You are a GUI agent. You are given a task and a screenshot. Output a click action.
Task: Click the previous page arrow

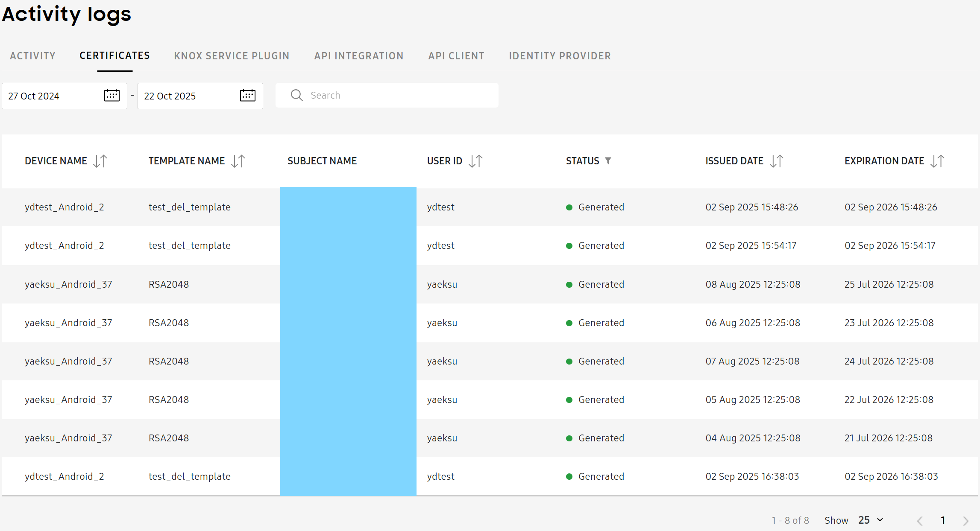(919, 520)
